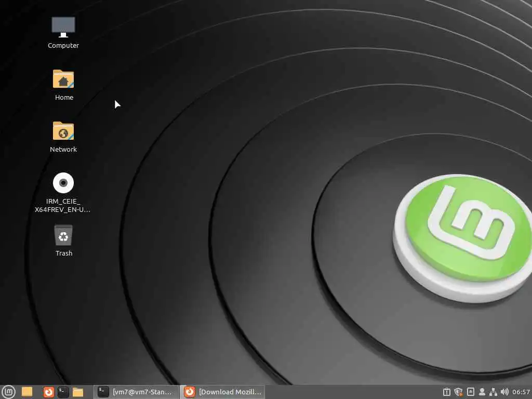Open the network connections tray icon

493,392
